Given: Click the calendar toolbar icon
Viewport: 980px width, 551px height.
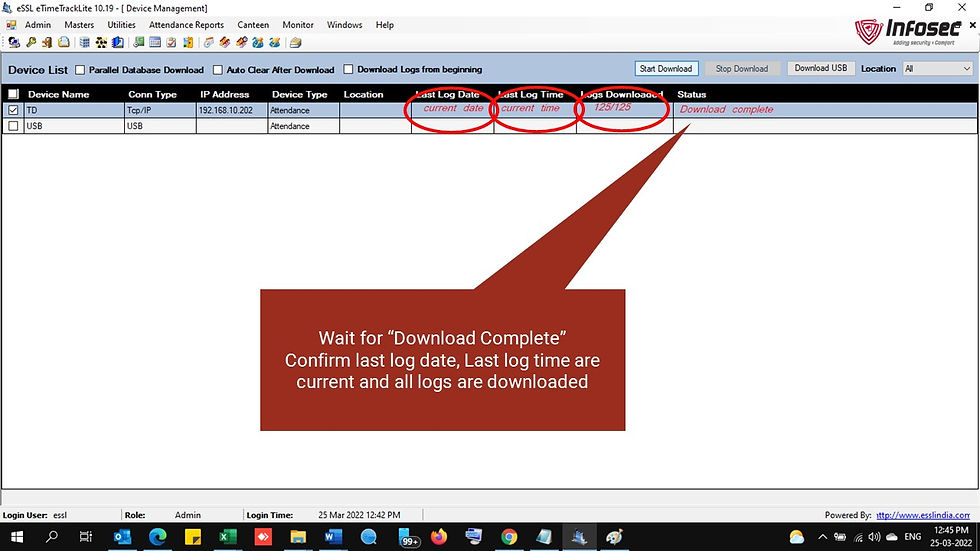Looking at the screenshot, I should click(x=155, y=42).
